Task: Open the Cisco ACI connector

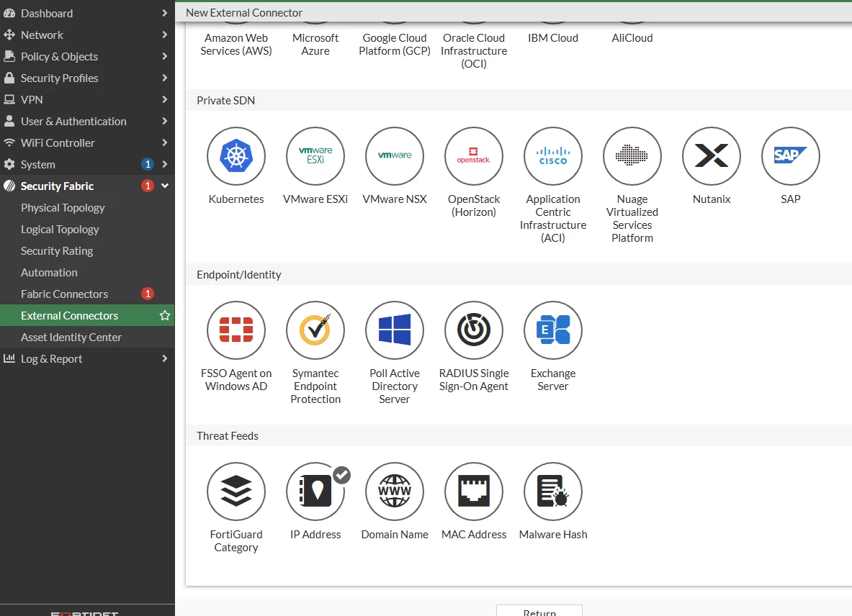Action: click(x=553, y=156)
